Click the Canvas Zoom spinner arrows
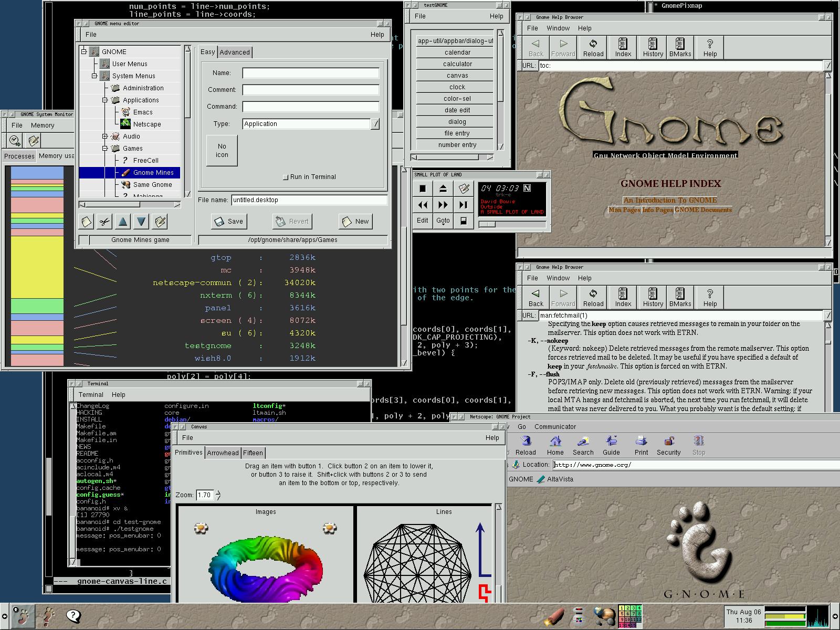840x630 pixels. tap(218, 495)
